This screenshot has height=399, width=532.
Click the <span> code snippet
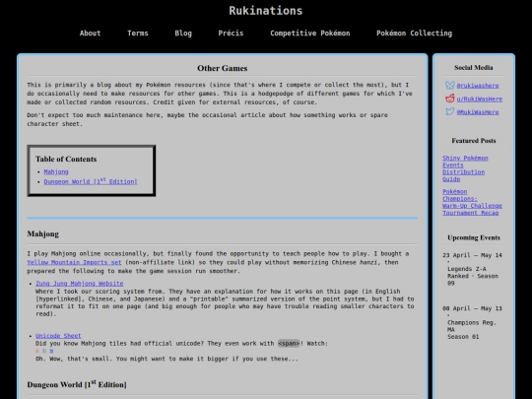289,344
